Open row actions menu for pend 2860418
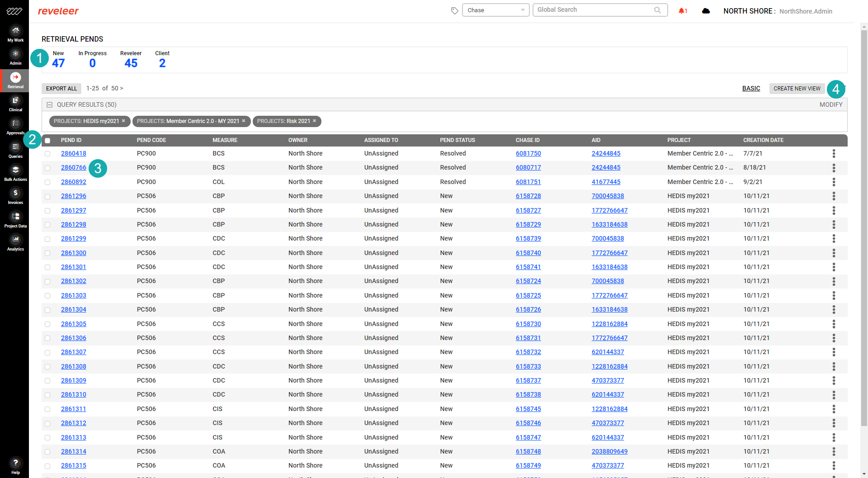Screen dimensions: 868x478 (x=834, y=154)
